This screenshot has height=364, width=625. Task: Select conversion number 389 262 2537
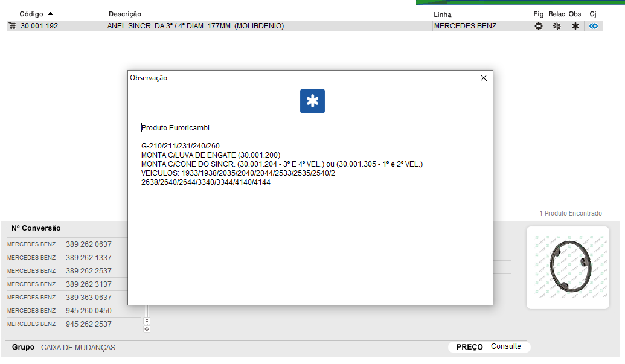click(88, 271)
